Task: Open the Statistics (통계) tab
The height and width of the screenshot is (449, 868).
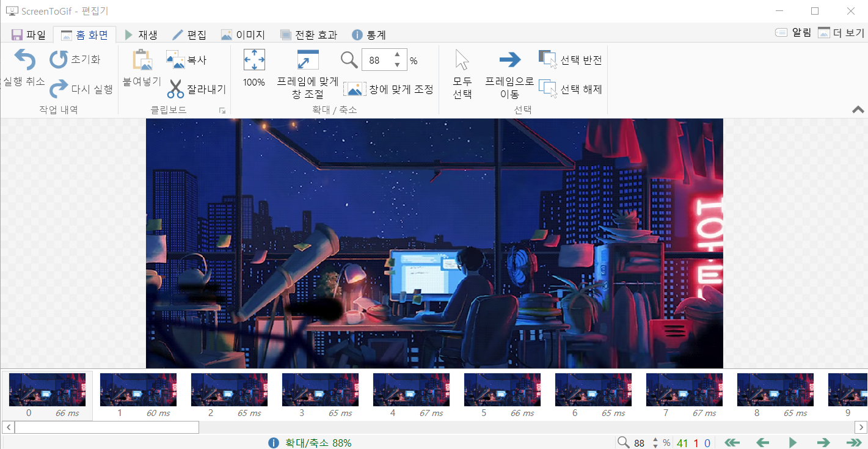Action: 369,35
